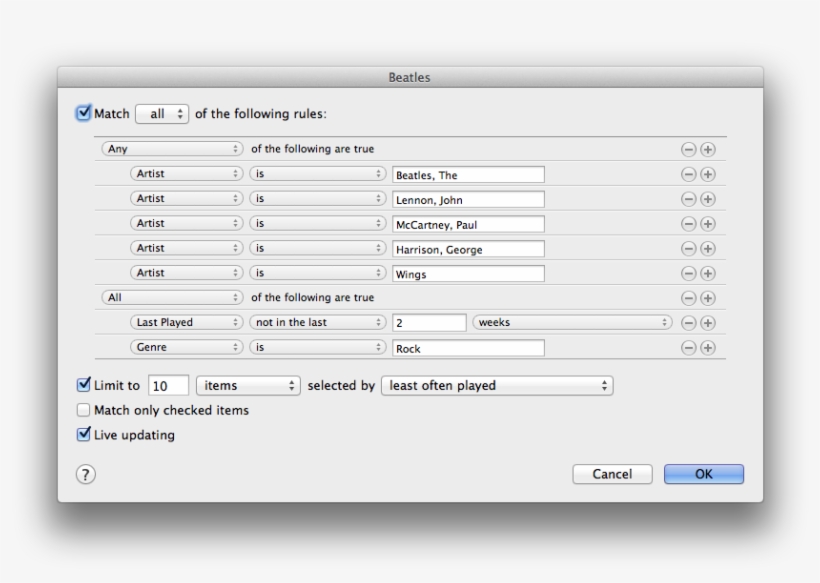Remove the Last Played rule
This screenshot has height=583, width=820.
click(689, 323)
